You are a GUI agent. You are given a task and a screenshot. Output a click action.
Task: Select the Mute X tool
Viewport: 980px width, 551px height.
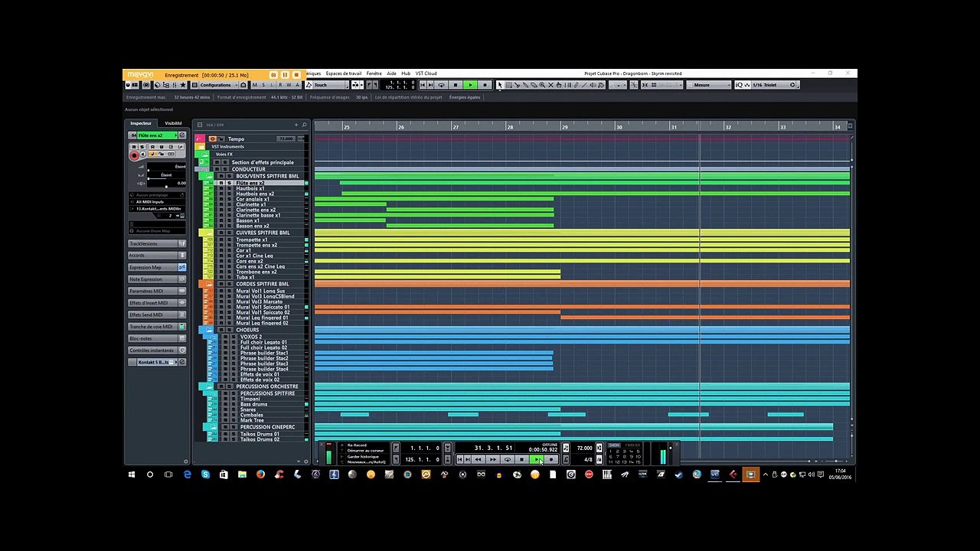(550, 85)
